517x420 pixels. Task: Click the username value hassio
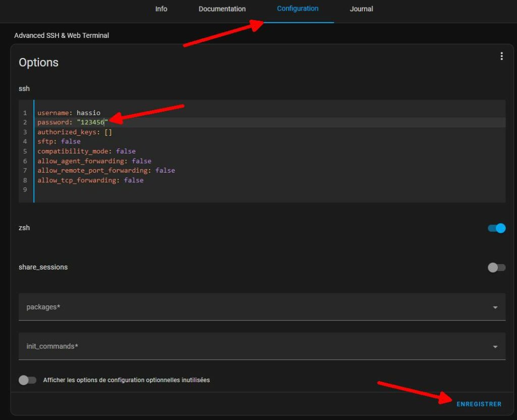pos(88,113)
